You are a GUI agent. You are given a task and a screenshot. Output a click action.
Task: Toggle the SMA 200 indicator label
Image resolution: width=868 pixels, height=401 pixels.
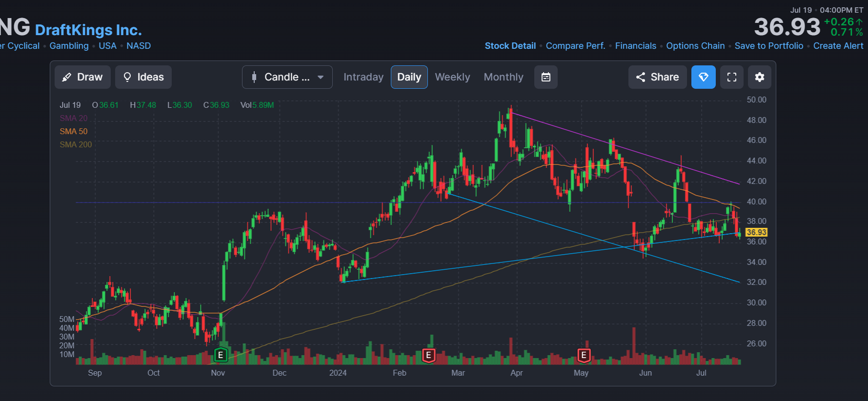coord(76,144)
